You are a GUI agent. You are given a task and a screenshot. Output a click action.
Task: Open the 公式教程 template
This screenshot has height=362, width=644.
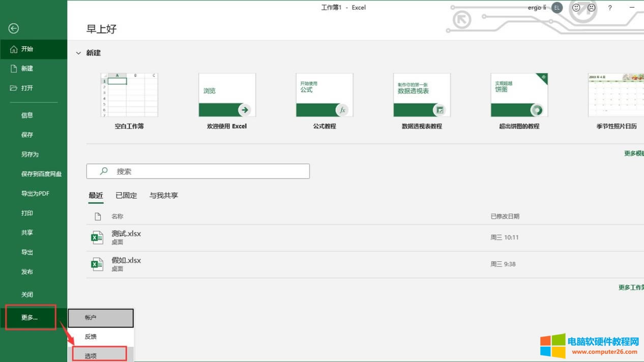coord(325,101)
